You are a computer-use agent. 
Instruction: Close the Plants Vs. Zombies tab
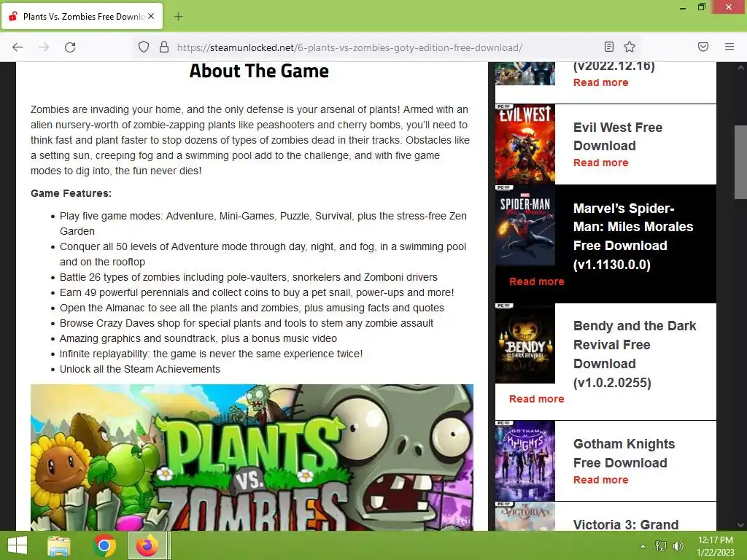tap(151, 16)
